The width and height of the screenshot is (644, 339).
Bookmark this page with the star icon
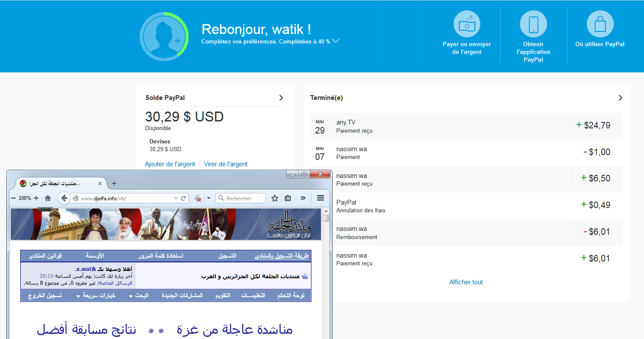point(275,198)
